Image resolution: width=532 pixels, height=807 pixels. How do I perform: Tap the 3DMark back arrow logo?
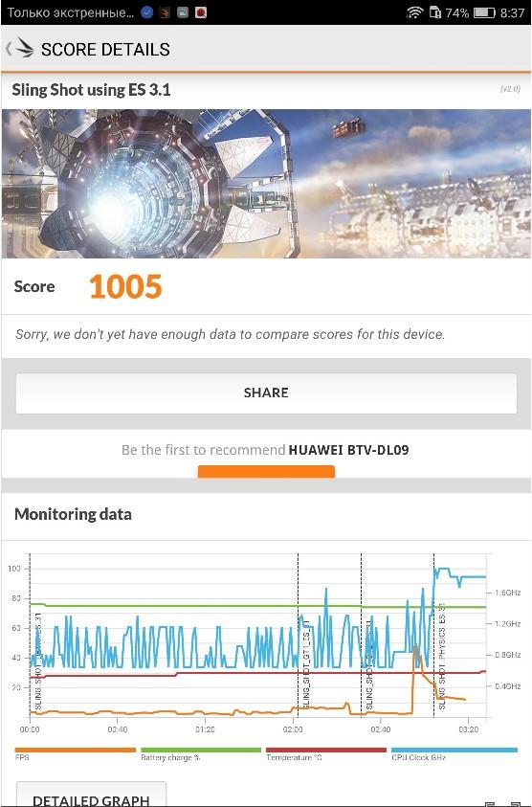(x=21, y=49)
